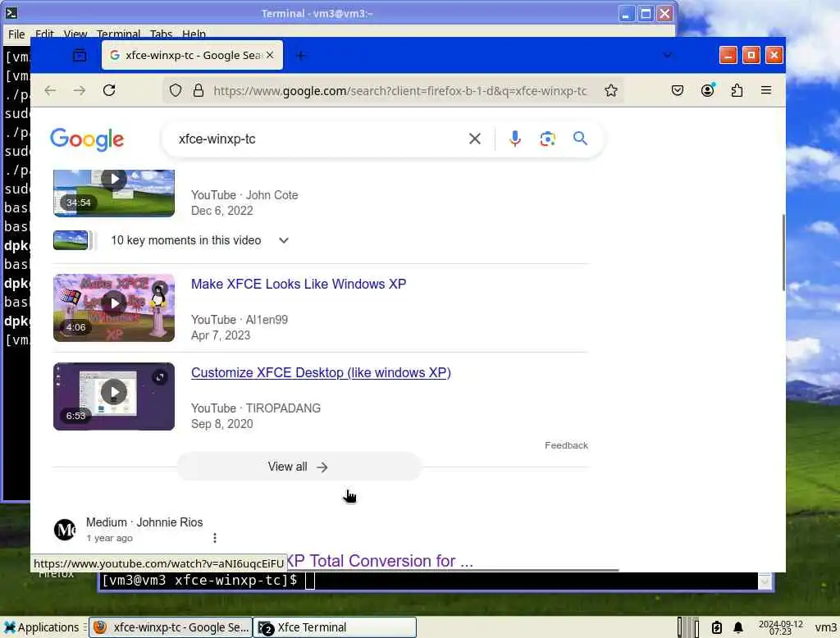Open the power manager battery icon

click(716, 627)
